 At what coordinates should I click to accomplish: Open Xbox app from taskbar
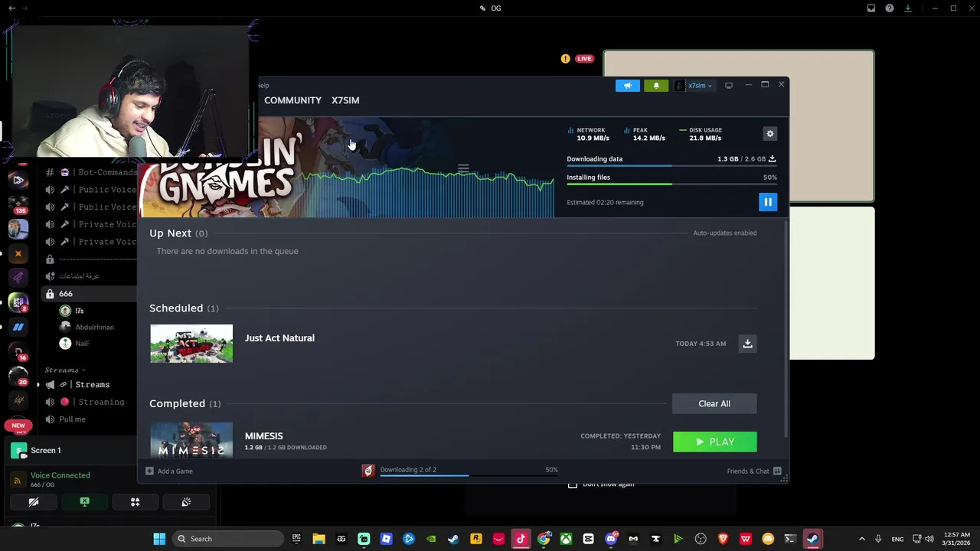pos(566,539)
